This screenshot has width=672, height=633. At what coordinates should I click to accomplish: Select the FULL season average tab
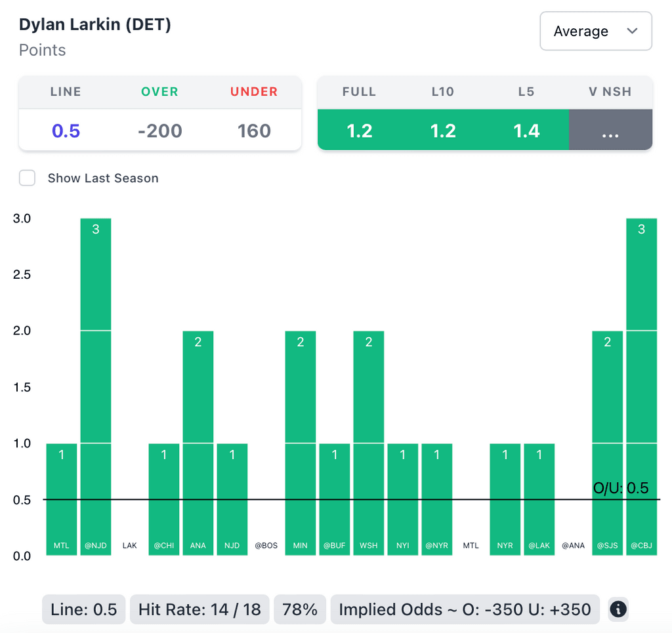359,131
